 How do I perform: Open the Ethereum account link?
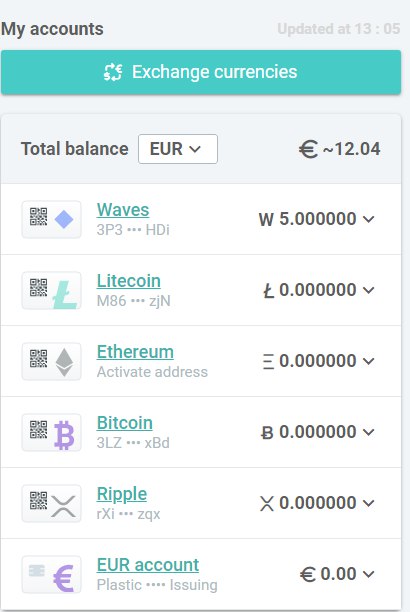(135, 352)
